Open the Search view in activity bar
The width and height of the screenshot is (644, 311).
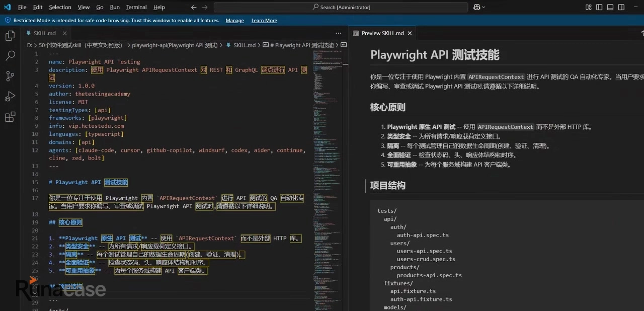pyautogui.click(x=10, y=56)
